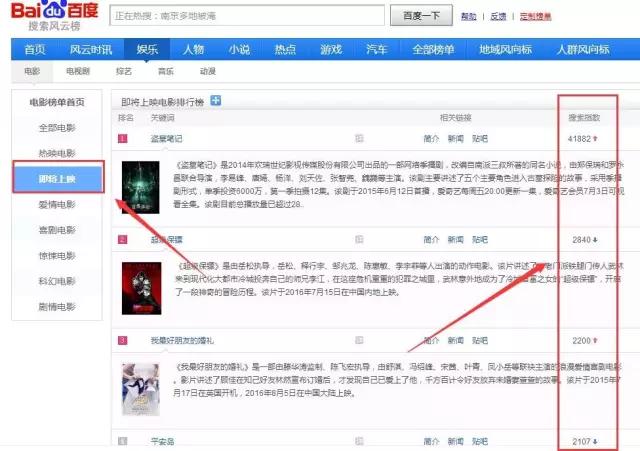This screenshot has height=451, width=640.
Task: Open 地域风向标 nav item
Action: pos(505,50)
